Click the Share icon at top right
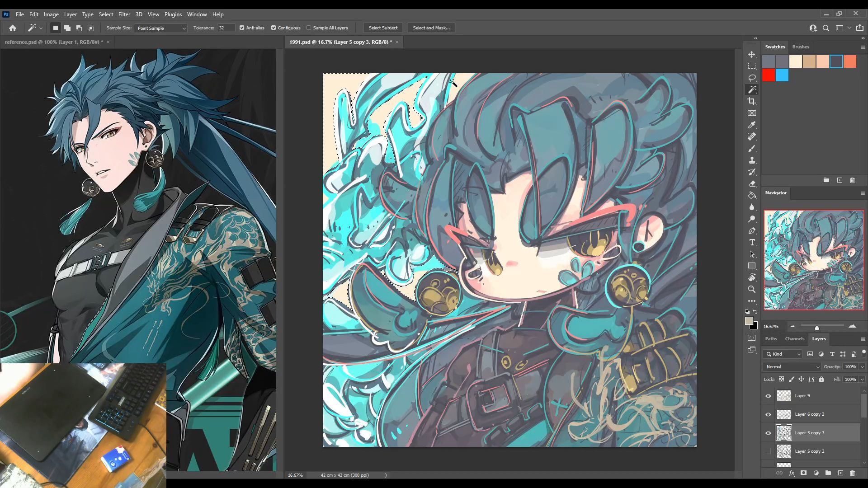 [x=860, y=28]
